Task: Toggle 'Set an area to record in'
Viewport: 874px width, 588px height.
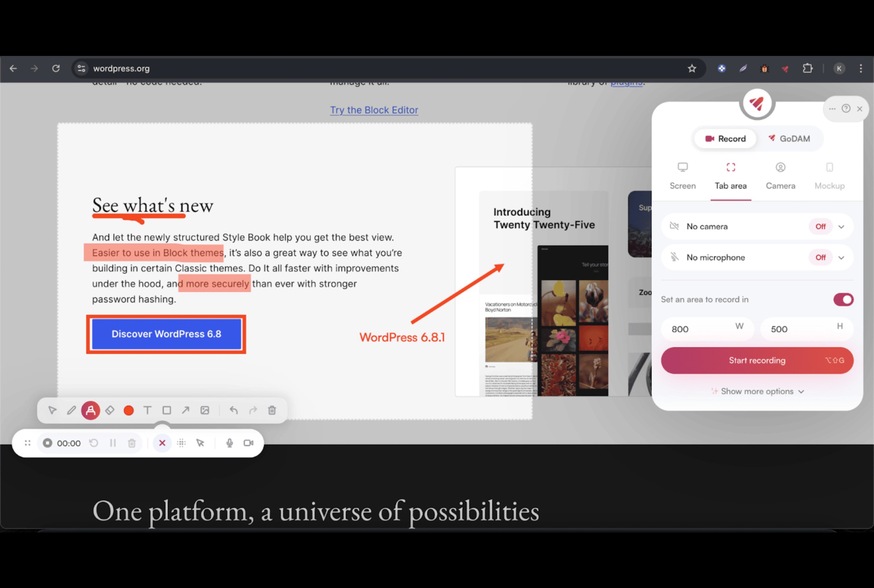Action: (x=843, y=300)
